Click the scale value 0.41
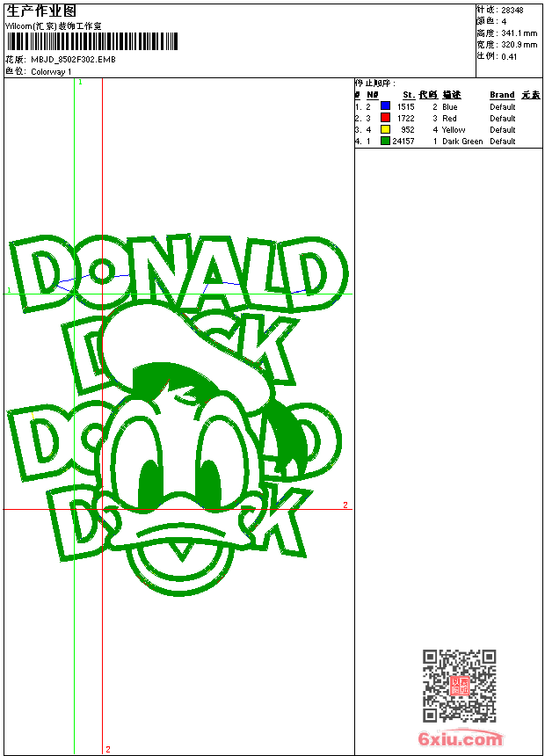 [x=509, y=57]
